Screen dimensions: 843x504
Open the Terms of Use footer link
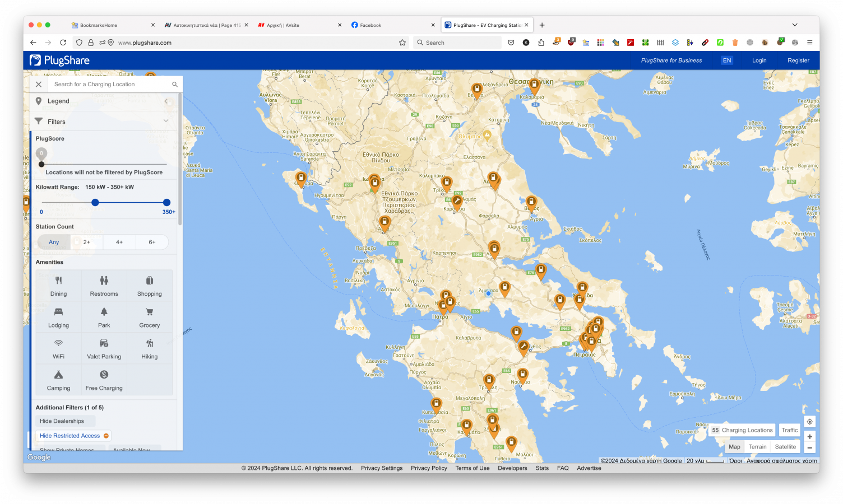pos(473,468)
